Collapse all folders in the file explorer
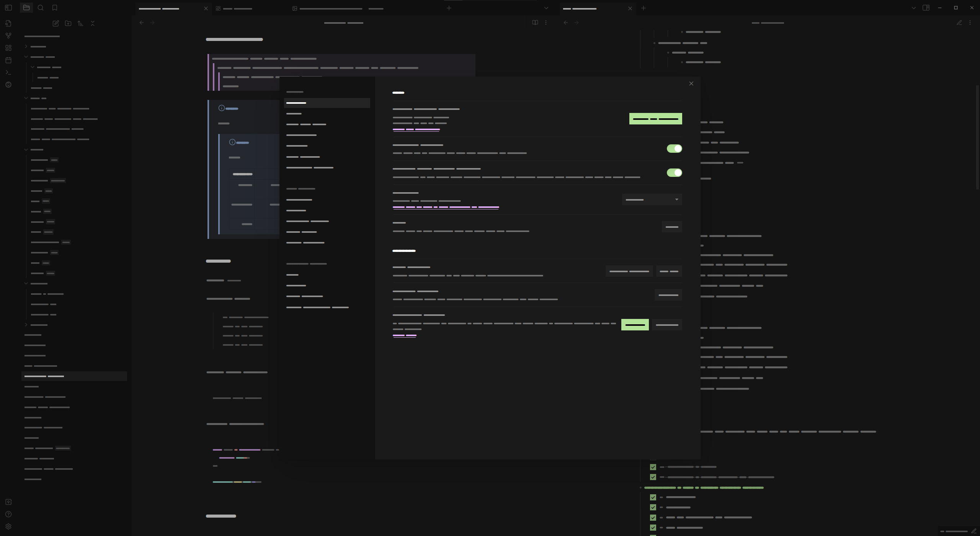Viewport: 980px width, 536px height. coord(93,23)
